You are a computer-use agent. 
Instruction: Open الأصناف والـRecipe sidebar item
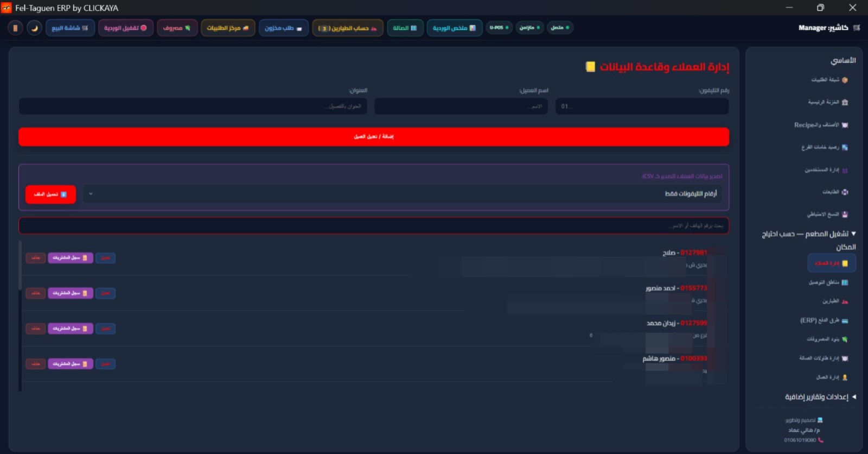[821, 125]
